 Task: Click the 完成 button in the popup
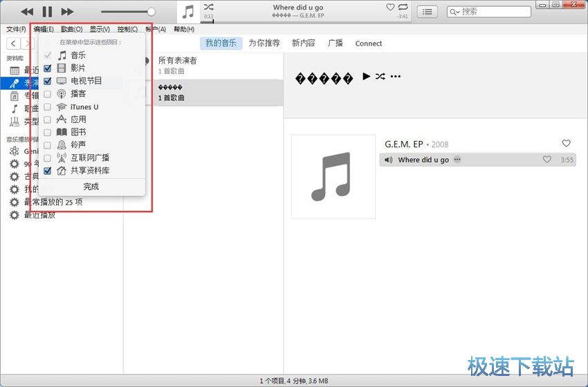91,187
